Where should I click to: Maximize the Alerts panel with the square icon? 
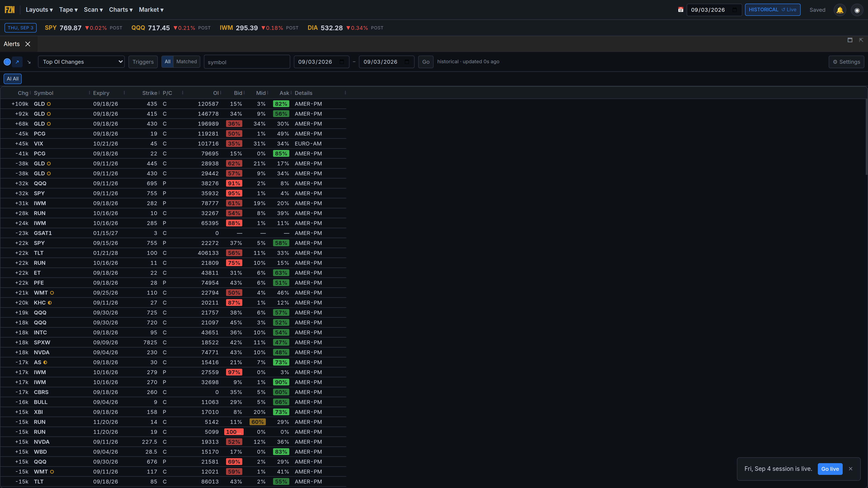point(850,40)
